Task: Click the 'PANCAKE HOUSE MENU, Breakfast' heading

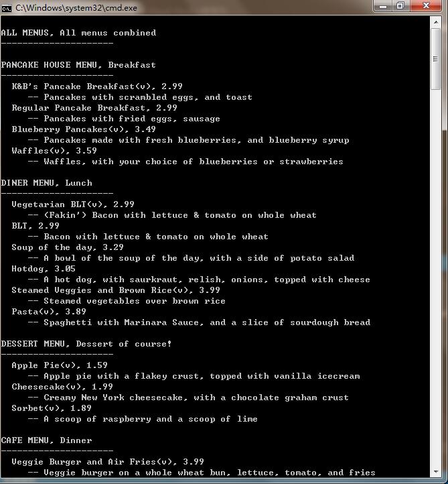Action: click(x=78, y=65)
